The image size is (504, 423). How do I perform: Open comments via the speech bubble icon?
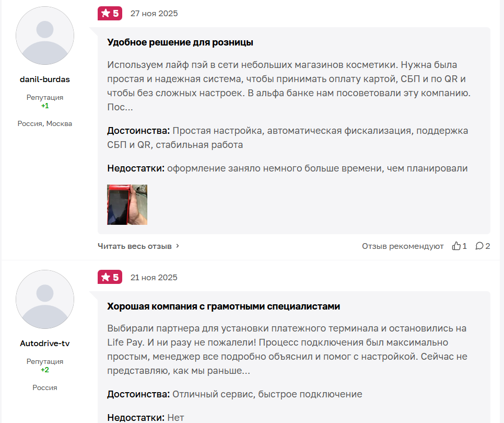pyautogui.click(x=479, y=246)
